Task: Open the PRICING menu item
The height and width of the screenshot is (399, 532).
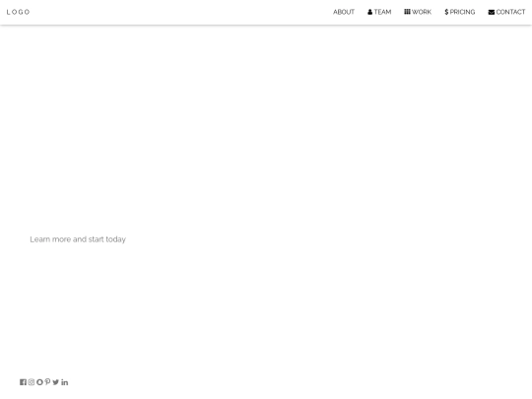Action: [x=460, y=12]
